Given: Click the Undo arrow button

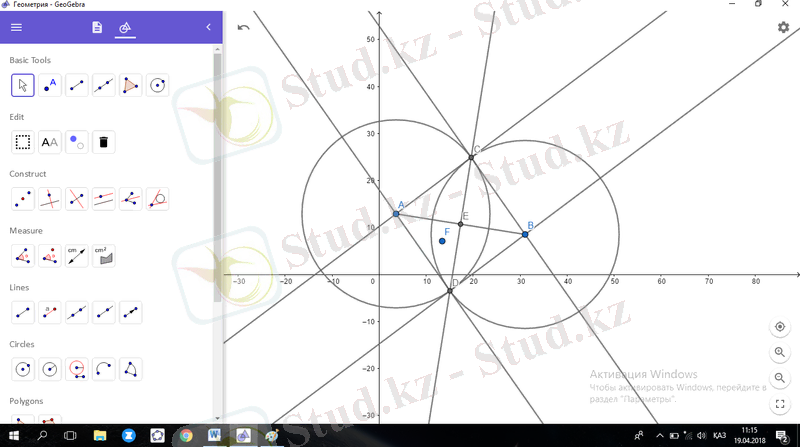Looking at the screenshot, I should tap(244, 27).
